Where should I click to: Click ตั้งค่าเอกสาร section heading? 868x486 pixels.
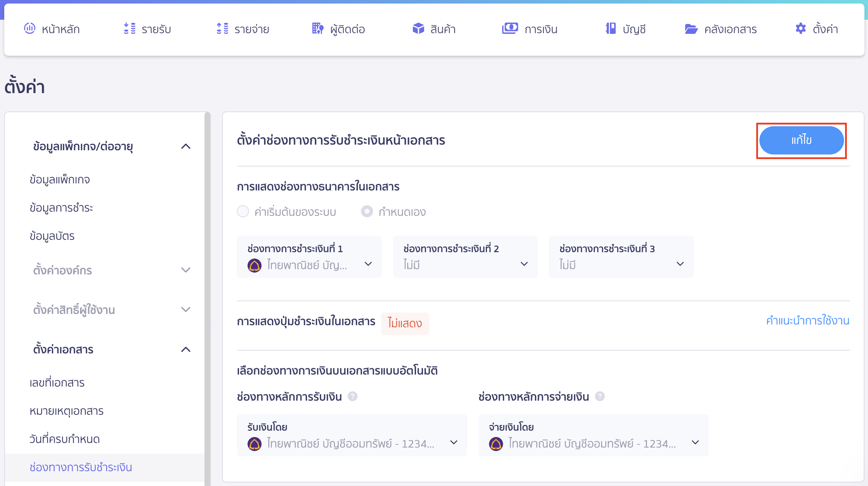(x=63, y=350)
